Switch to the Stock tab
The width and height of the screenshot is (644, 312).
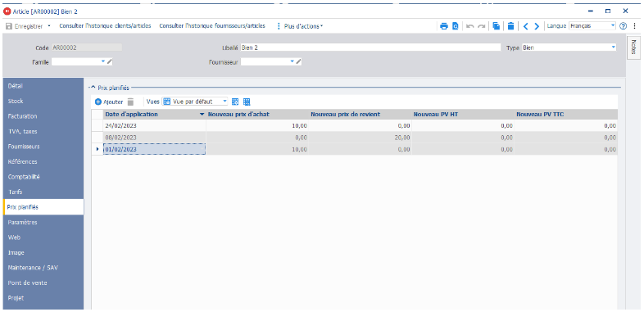coord(43,101)
